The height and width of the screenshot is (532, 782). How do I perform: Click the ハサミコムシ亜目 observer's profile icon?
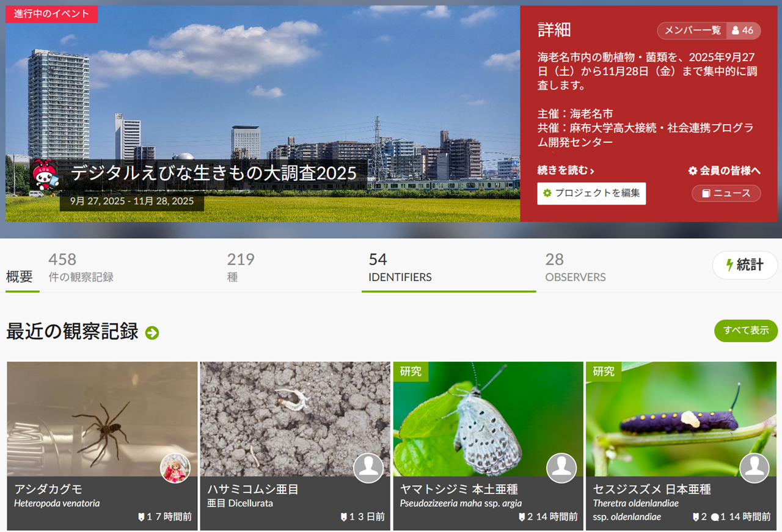[x=368, y=468]
